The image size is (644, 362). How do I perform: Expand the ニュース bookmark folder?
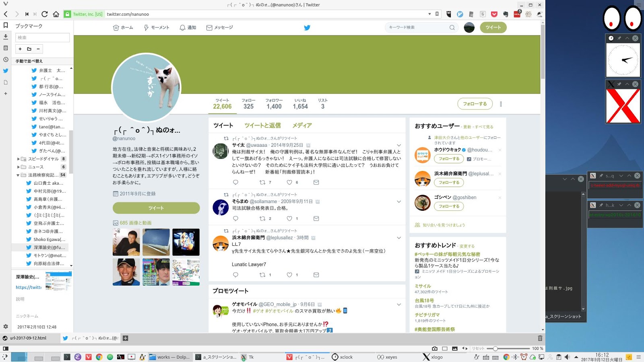point(19,167)
